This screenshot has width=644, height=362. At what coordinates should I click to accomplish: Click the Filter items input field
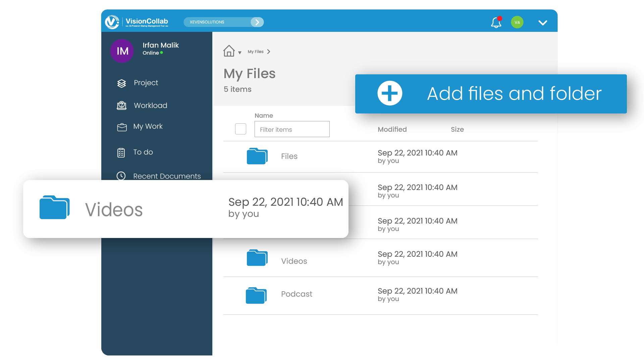pyautogui.click(x=292, y=129)
